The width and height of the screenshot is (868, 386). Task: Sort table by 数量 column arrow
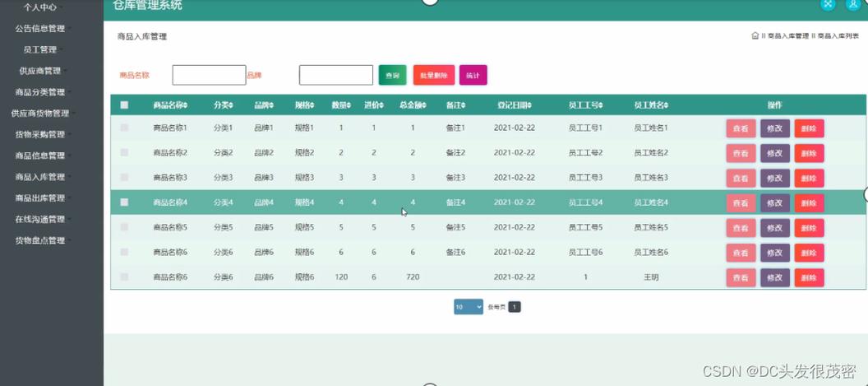point(349,105)
